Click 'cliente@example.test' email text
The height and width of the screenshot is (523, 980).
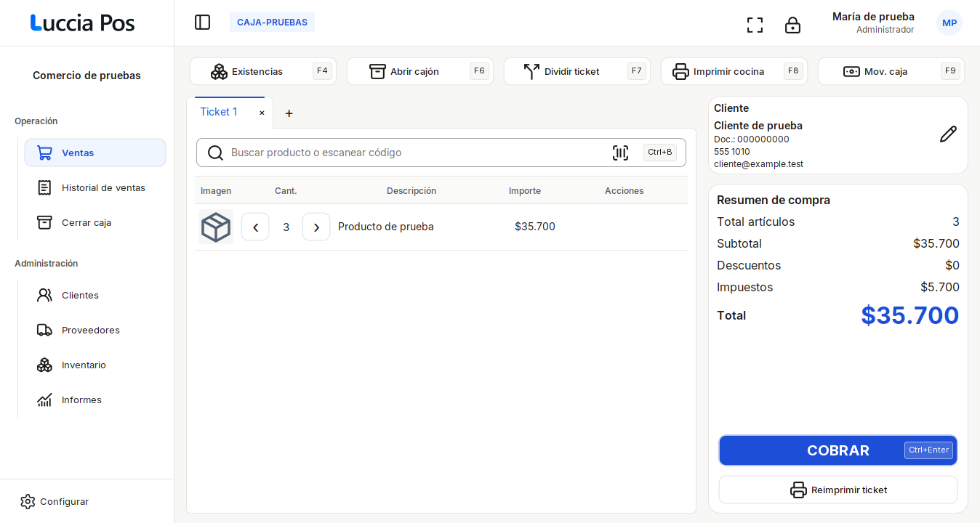click(x=758, y=164)
